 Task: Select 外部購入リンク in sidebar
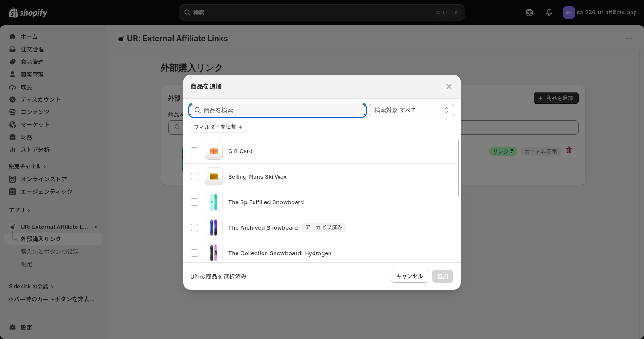[53, 239]
